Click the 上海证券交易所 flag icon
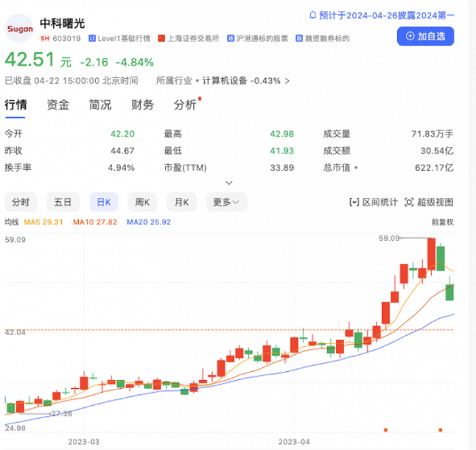The height and width of the screenshot is (450, 476). pyautogui.click(x=162, y=38)
